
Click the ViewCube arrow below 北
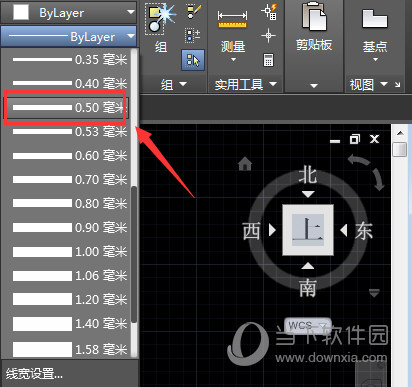click(308, 194)
